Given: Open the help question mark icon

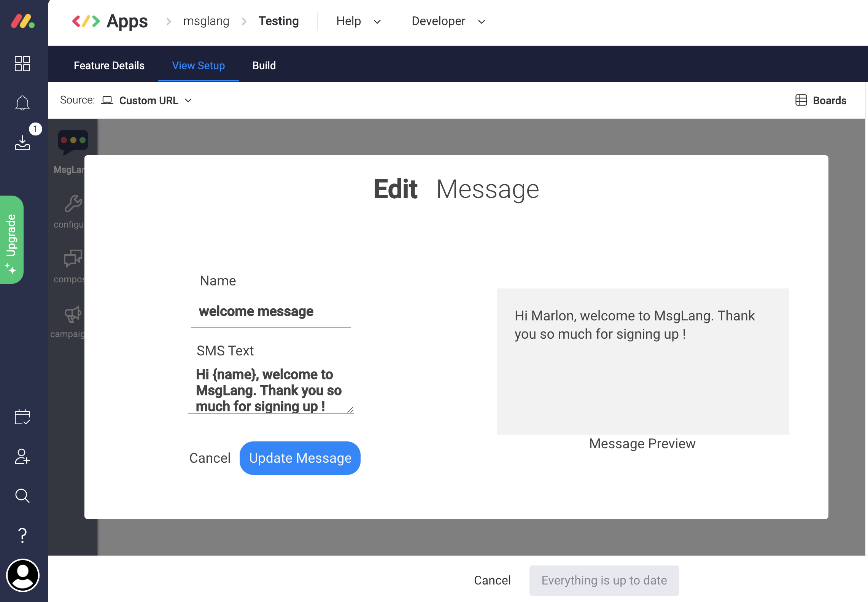Looking at the screenshot, I should click(x=22, y=535).
